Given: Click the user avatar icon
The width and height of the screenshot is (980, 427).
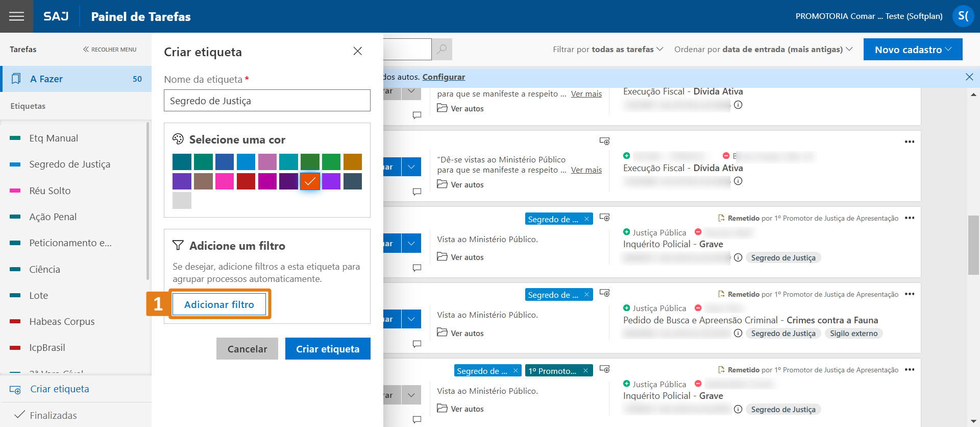Looking at the screenshot, I should point(962,16).
